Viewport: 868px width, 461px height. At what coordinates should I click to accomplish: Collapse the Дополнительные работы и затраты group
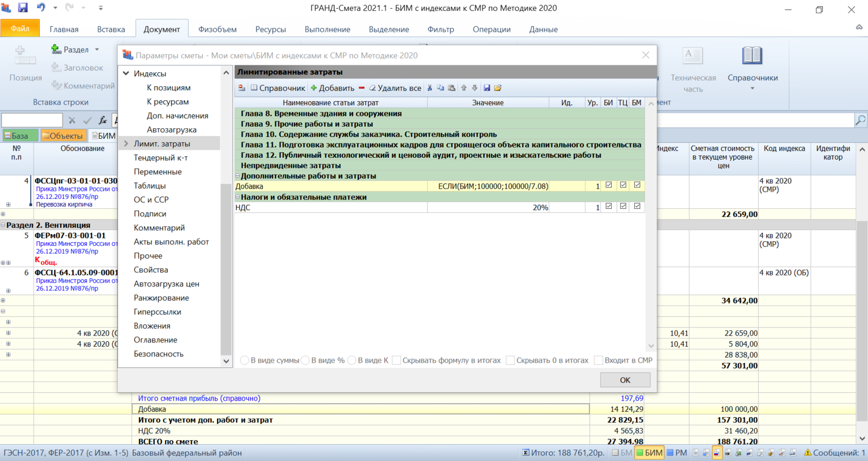pyautogui.click(x=238, y=176)
